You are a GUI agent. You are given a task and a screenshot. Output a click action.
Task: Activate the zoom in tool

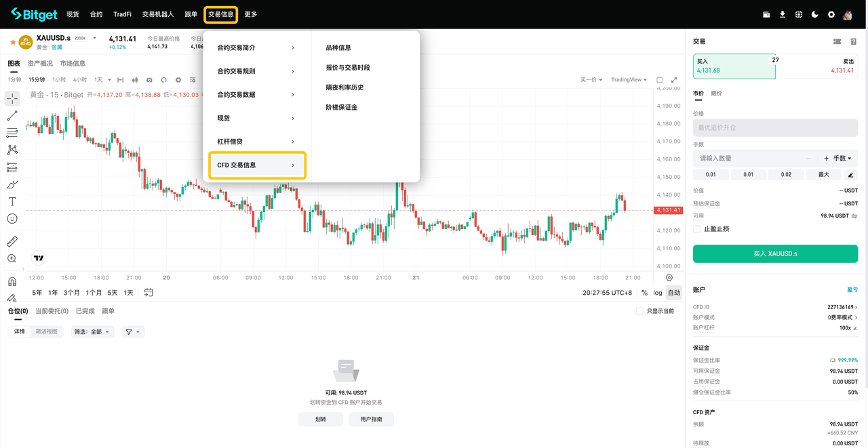click(x=12, y=258)
